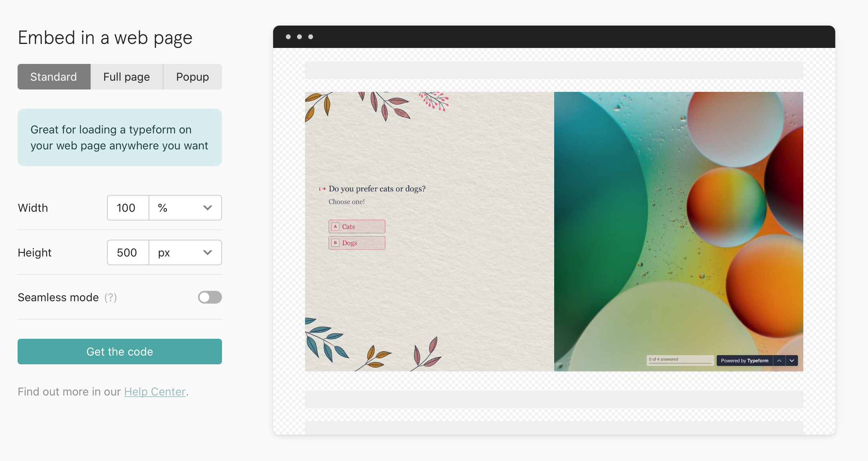This screenshot has width=868, height=461.
Task: Click the Standard embed tab
Action: click(54, 76)
